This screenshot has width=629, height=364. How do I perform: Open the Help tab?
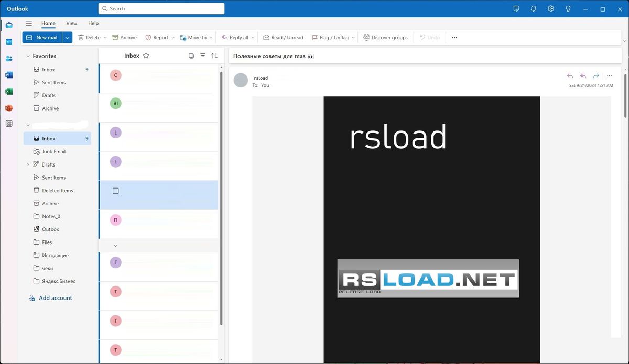(93, 23)
